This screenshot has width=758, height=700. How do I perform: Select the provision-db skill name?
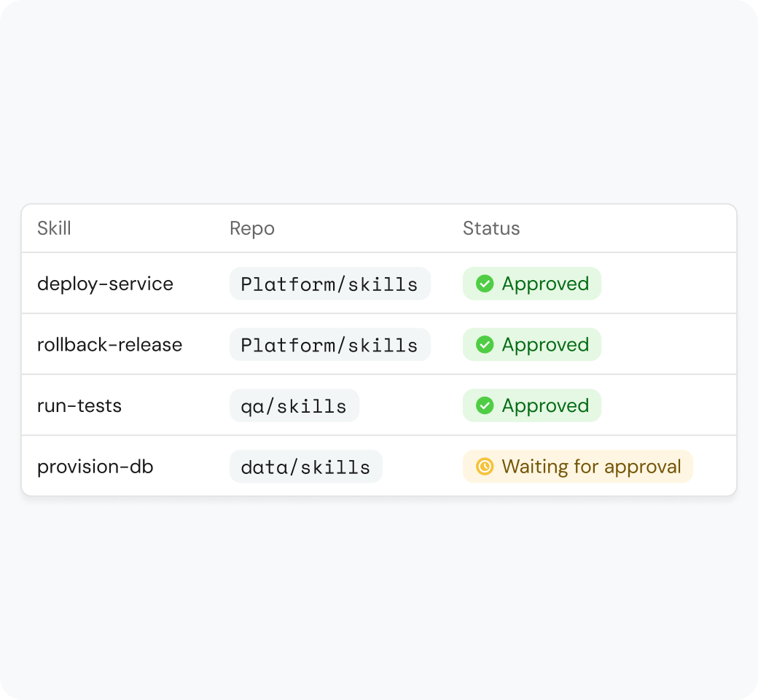pyautogui.click(x=95, y=467)
